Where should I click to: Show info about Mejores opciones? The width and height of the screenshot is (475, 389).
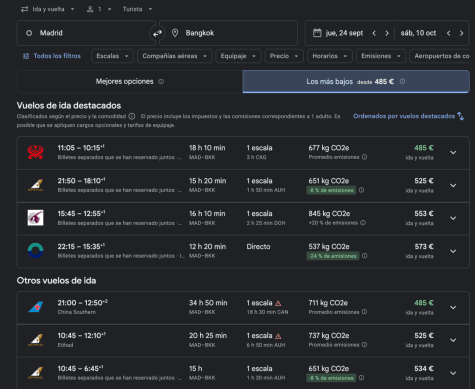point(161,81)
